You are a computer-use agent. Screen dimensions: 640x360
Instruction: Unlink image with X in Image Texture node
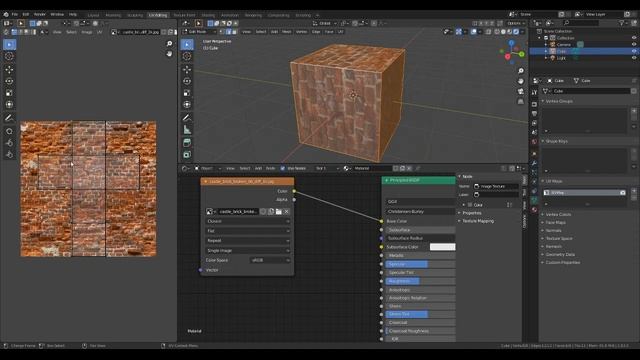(287, 211)
